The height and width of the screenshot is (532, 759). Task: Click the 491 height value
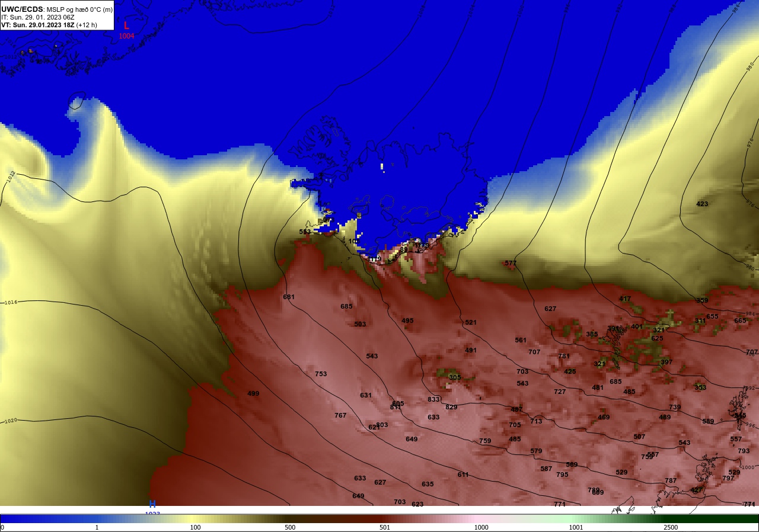[x=471, y=350]
